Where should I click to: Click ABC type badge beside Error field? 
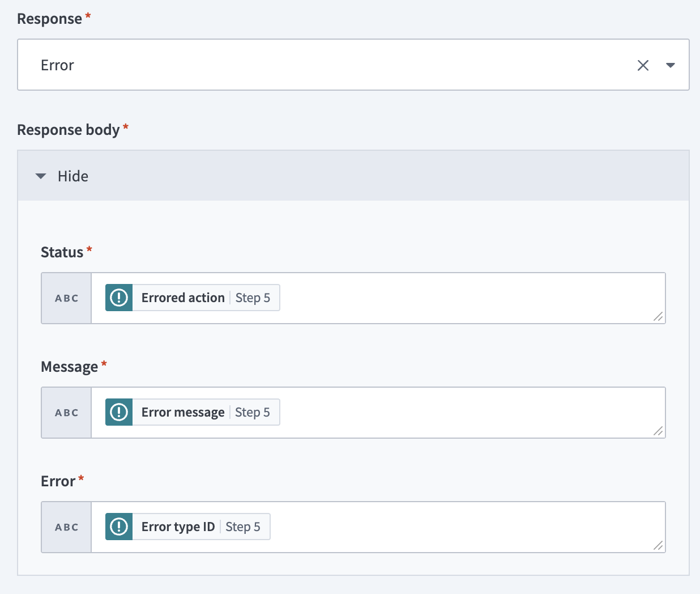click(x=67, y=527)
